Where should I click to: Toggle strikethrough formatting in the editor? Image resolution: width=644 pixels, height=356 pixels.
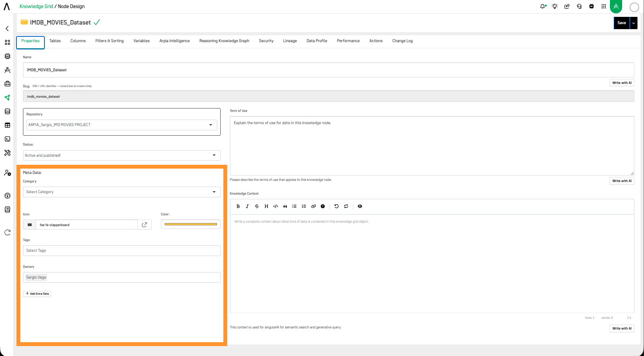257,206
